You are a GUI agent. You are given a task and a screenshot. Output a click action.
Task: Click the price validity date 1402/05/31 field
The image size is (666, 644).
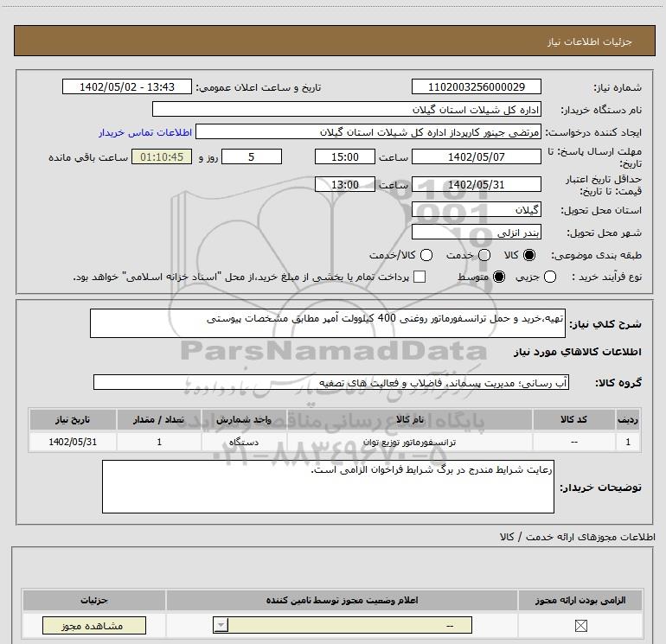[x=476, y=184]
